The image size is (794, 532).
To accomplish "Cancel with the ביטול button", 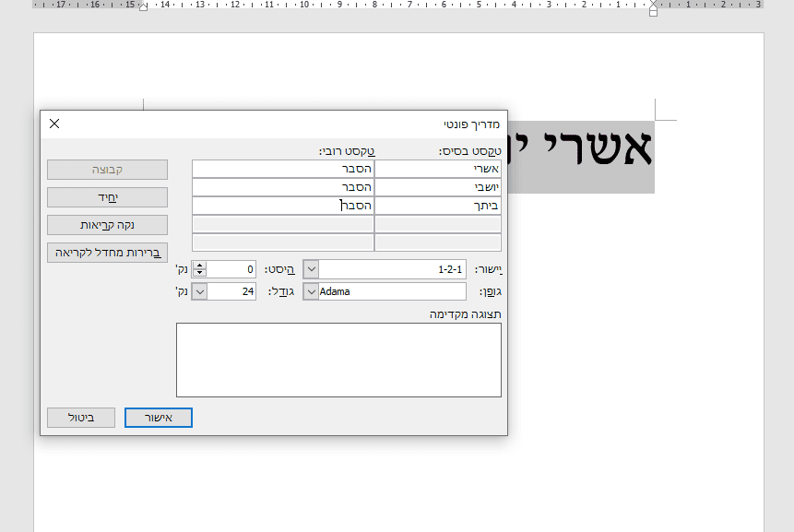I will (81, 418).
